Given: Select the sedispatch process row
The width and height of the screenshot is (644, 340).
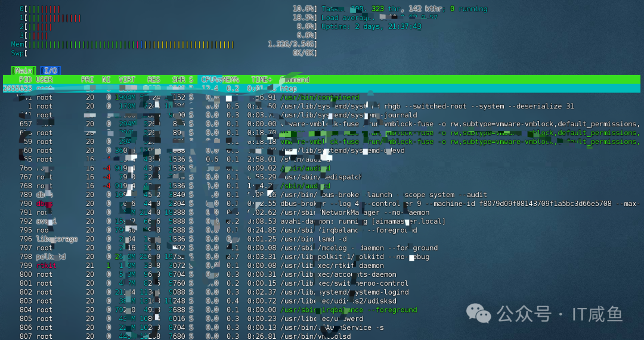Looking at the screenshot, I should (x=321, y=177).
